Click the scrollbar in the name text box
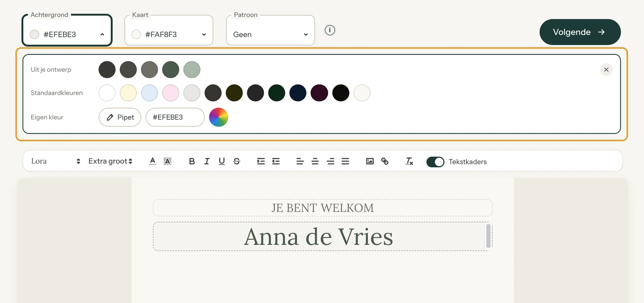 click(x=488, y=236)
